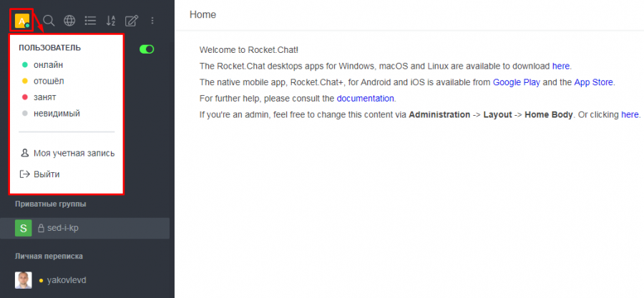Open Моя учетная запись
Screen dimensions: 644x298
74,153
